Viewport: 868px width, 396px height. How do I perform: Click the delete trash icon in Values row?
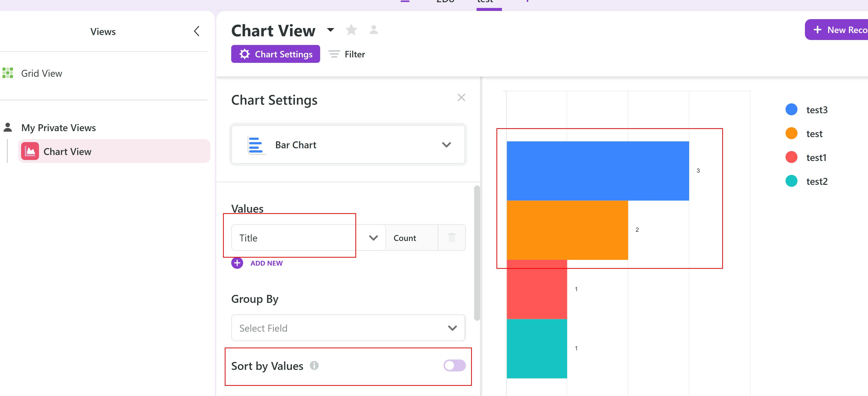tap(452, 238)
